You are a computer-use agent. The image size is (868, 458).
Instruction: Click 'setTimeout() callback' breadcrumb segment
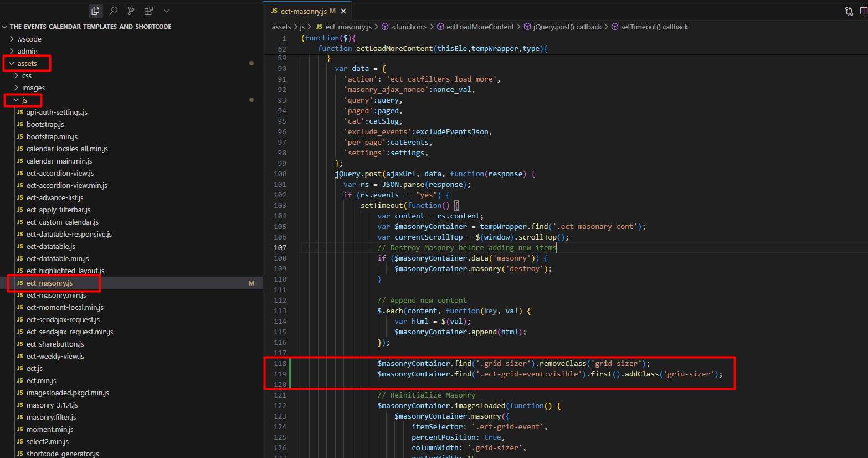(x=654, y=27)
